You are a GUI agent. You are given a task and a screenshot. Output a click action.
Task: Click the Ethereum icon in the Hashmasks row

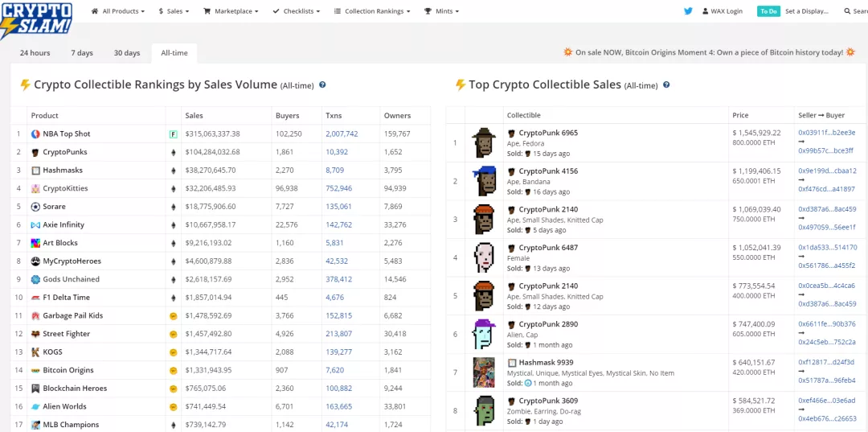point(173,171)
